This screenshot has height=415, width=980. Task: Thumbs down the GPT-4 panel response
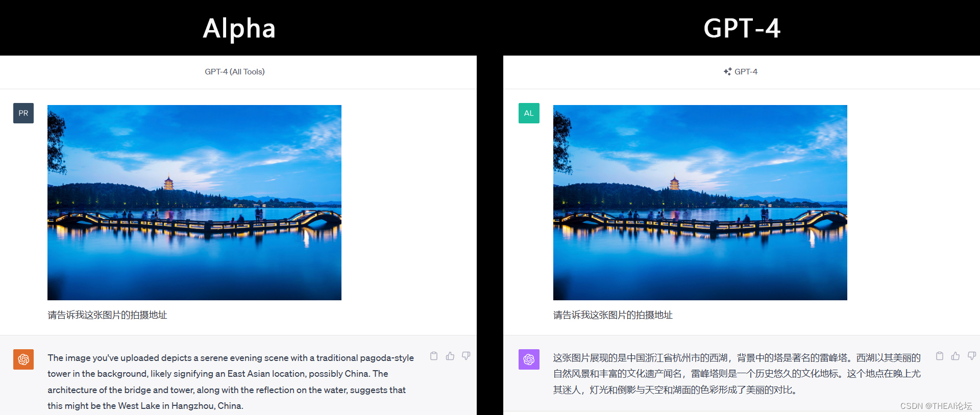click(972, 356)
